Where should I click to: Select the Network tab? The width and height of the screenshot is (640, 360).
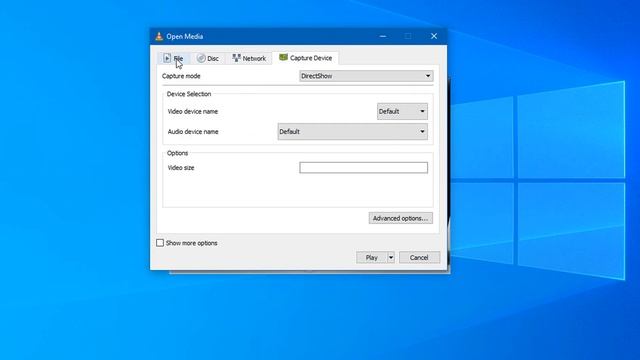pyautogui.click(x=249, y=58)
